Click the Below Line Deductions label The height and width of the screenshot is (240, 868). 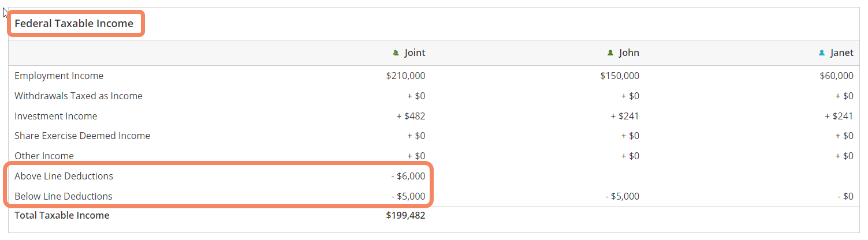pos(64,196)
